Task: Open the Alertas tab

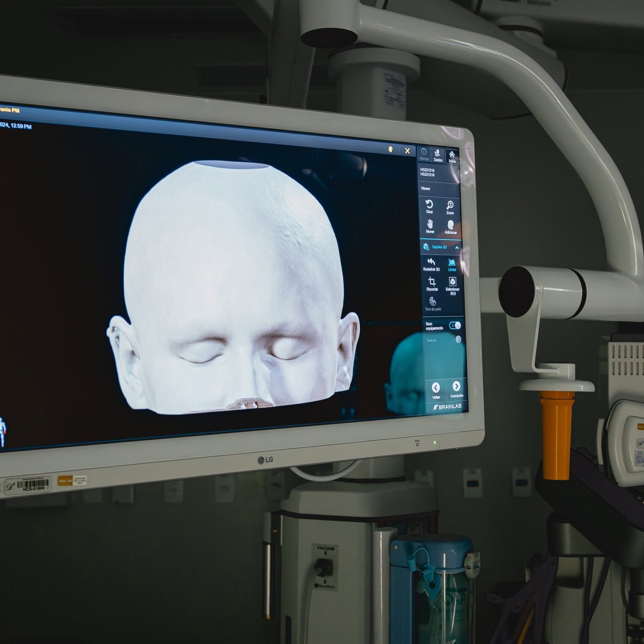Action: [x=424, y=154]
